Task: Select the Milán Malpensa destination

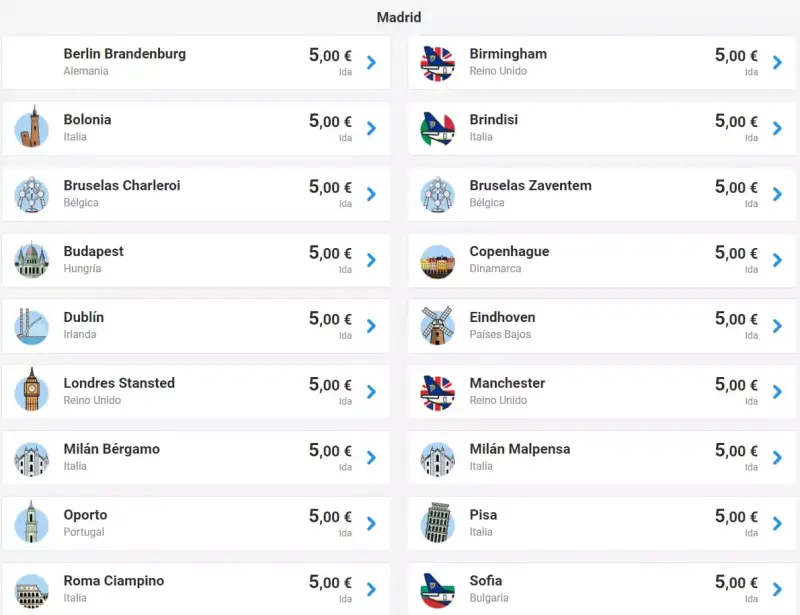Action: coord(602,457)
